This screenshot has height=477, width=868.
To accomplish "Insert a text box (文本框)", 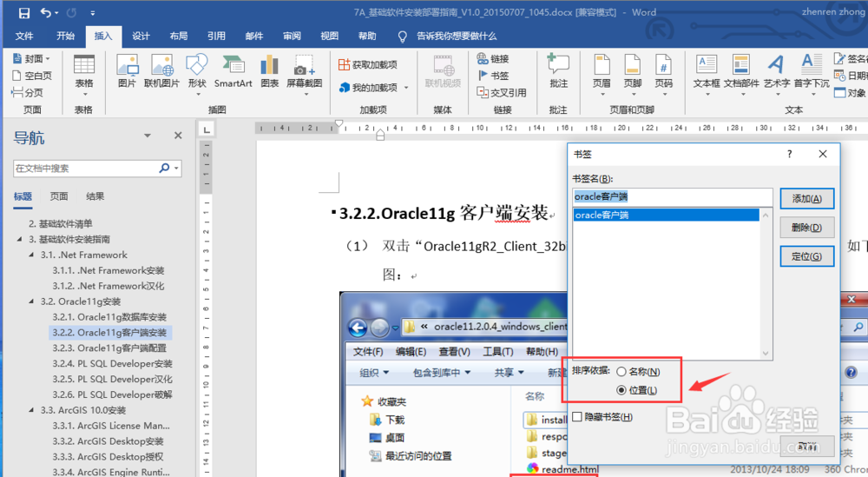I will [x=707, y=74].
